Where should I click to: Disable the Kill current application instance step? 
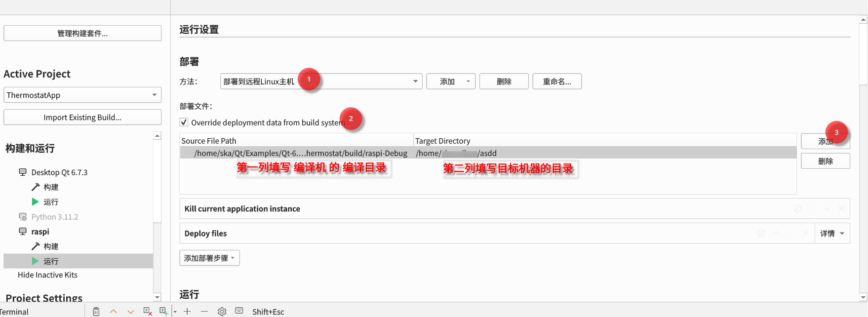pos(797,209)
